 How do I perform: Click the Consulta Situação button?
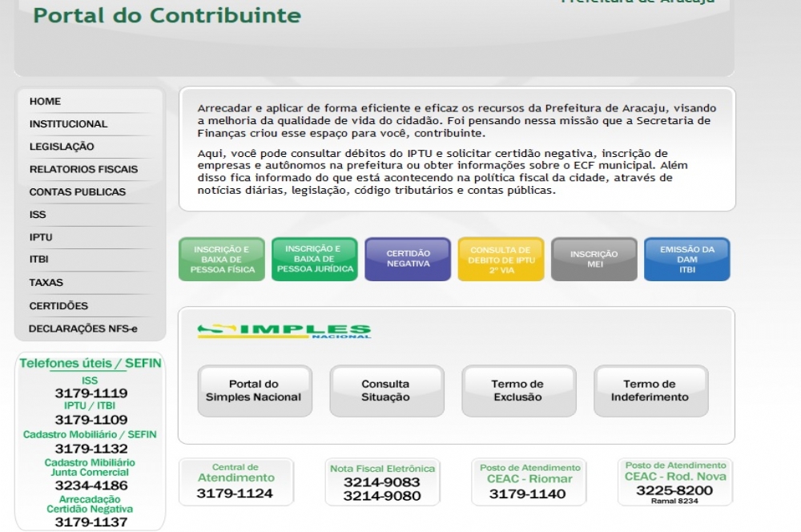click(x=385, y=391)
